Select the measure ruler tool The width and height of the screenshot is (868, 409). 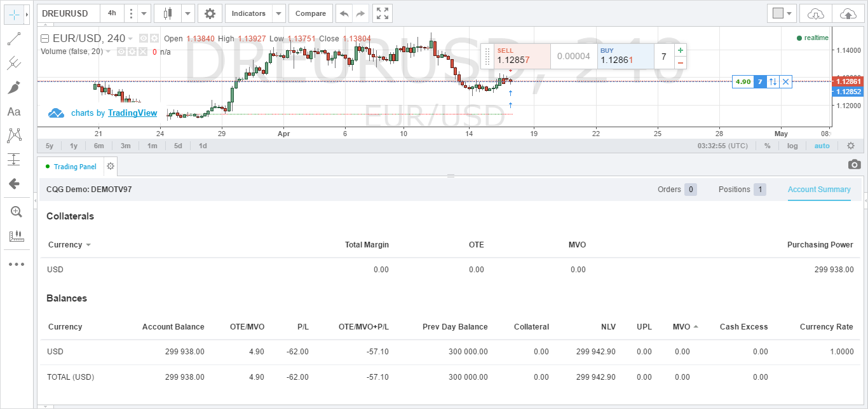tap(15, 236)
